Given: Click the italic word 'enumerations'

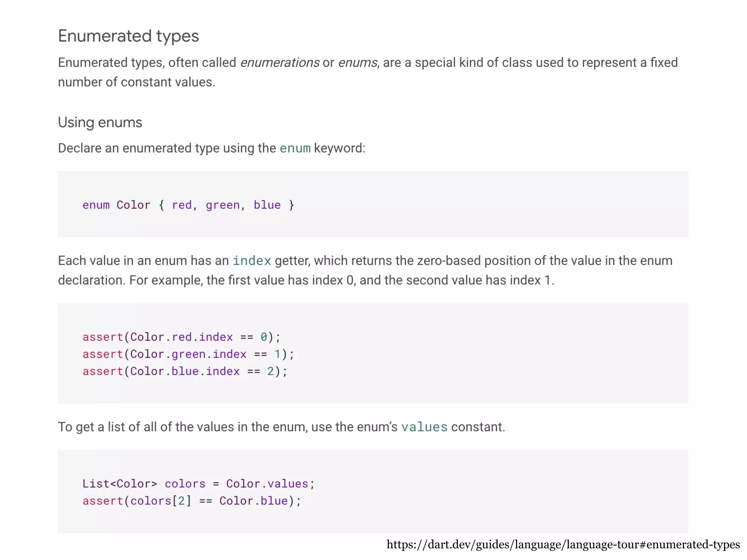Looking at the screenshot, I should (279, 63).
